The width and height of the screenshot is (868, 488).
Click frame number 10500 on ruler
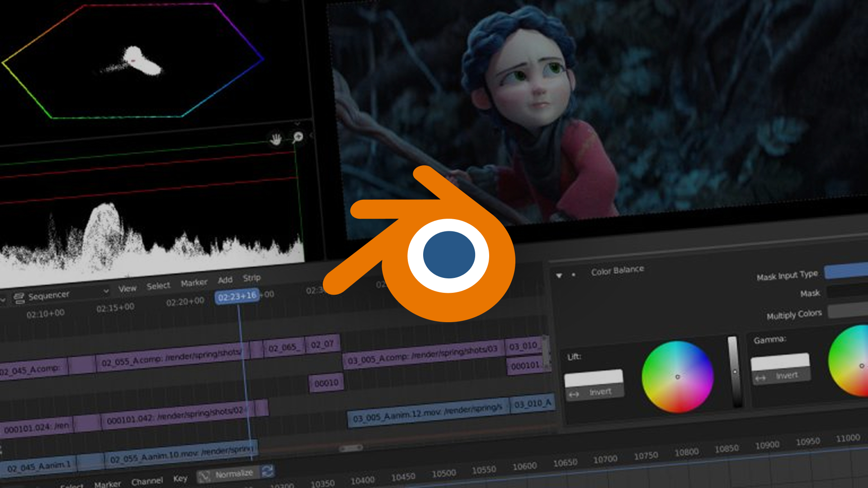pyautogui.click(x=443, y=473)
